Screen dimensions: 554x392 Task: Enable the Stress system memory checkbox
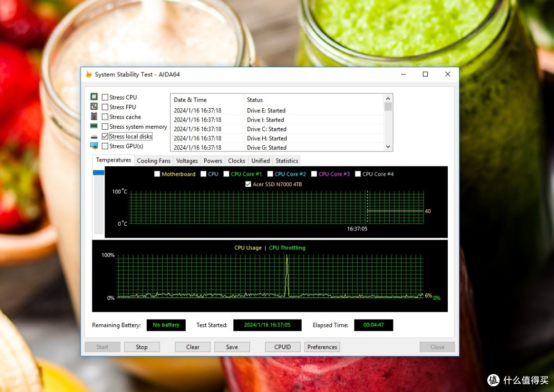tap(105, 127)
